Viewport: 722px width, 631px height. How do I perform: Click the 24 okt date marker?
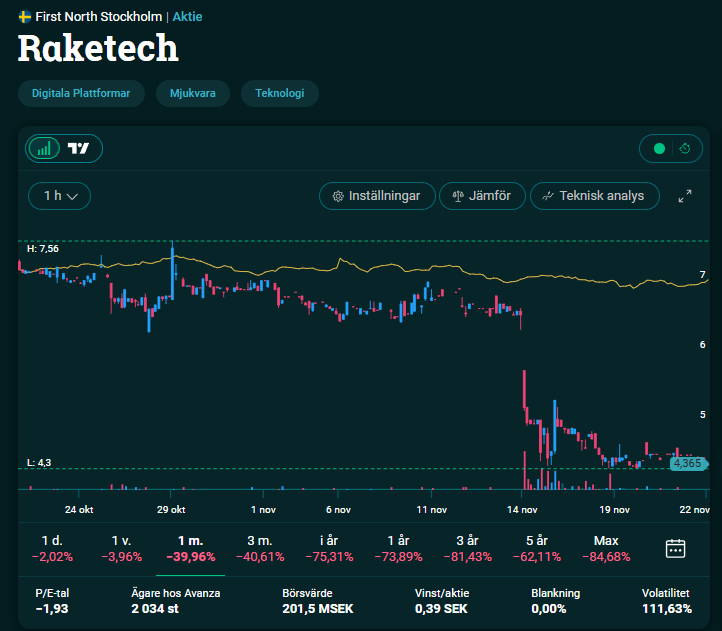point(79,510)
